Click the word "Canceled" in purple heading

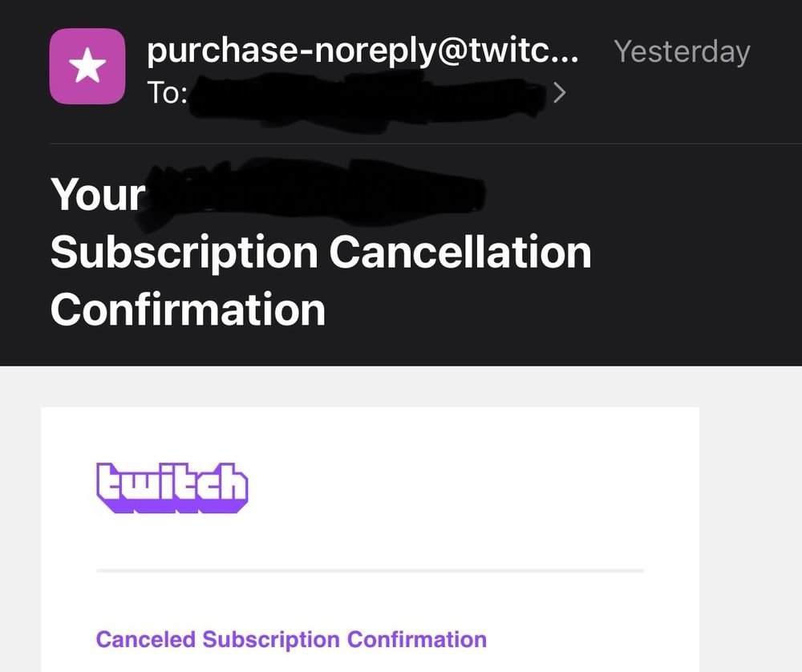[145, 639]
